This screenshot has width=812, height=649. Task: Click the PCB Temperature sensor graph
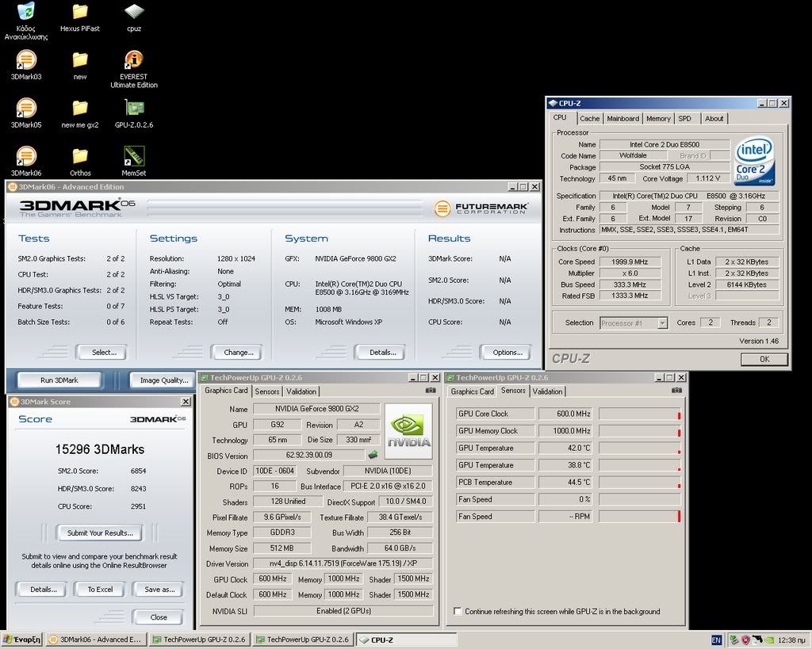[x=640, y=483]
